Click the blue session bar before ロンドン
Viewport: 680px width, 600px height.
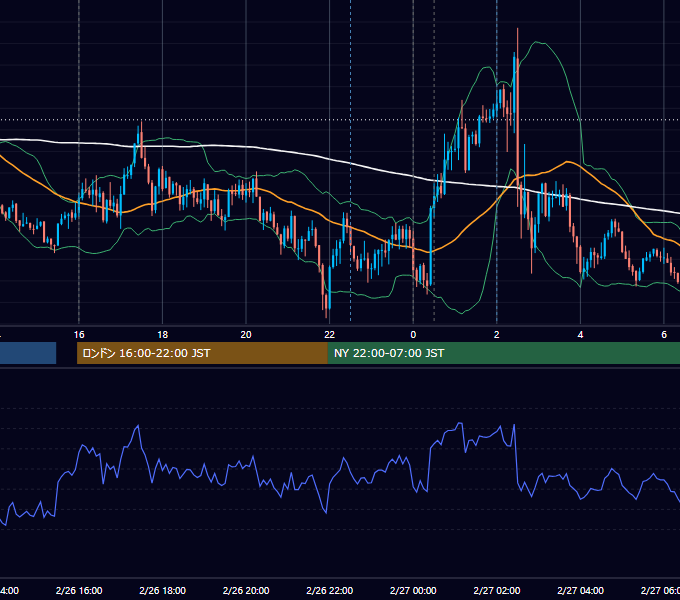click(28, 353)
